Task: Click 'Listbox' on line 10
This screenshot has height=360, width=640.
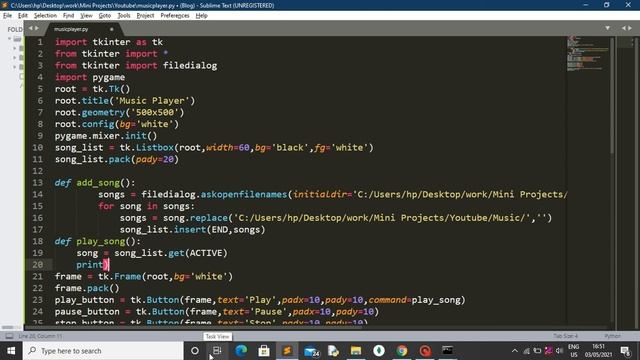Action: tap(155, 147)
